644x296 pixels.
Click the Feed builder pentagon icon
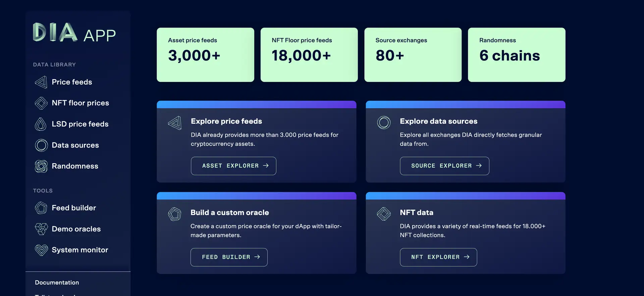pos(41,208)
